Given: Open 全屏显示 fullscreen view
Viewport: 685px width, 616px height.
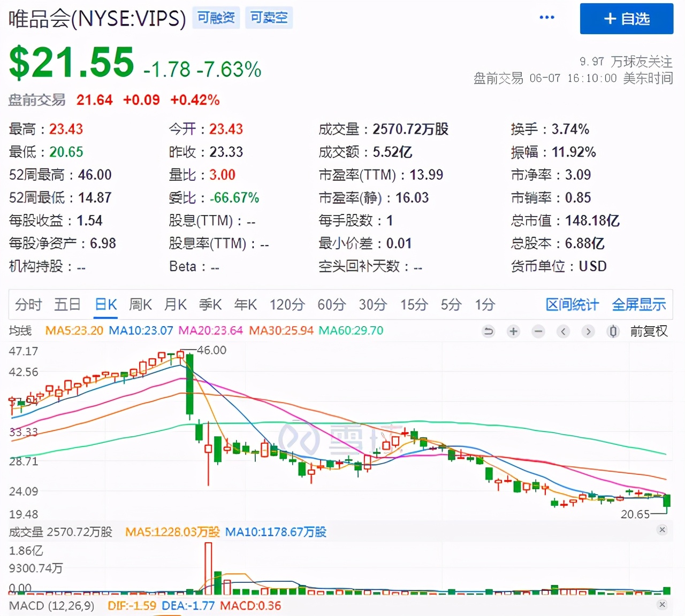Looking at the screenshot, I should click(x=639, y=305).
